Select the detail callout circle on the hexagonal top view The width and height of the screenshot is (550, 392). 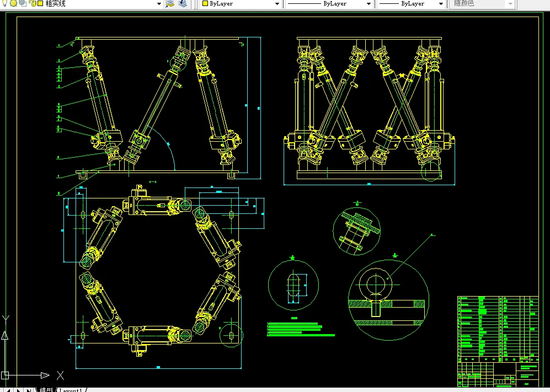click(x=231, y=335)
